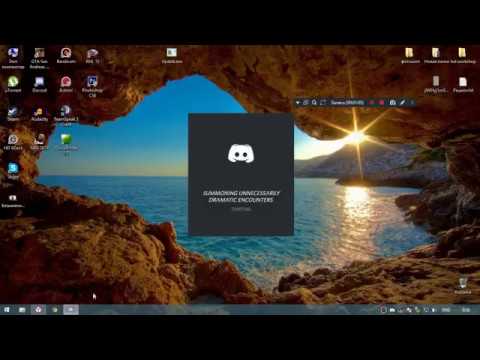Select the Steam desktop icon
The image size is (480, 360).
pos(13,113)
